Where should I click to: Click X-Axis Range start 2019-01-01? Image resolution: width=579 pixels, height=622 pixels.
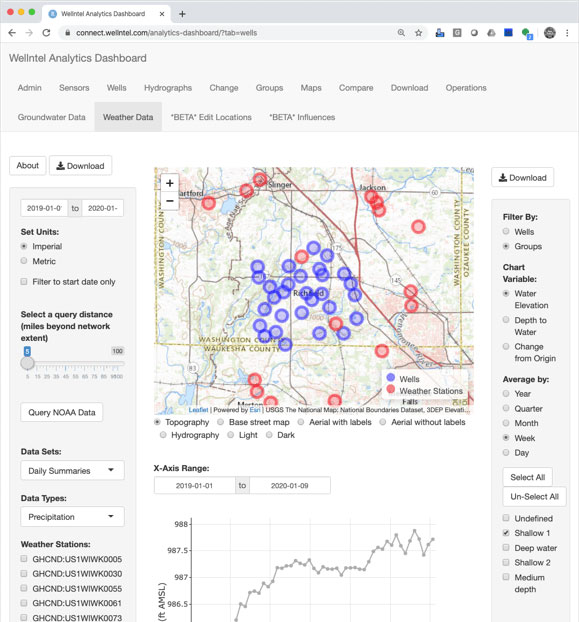coord(194,486)
